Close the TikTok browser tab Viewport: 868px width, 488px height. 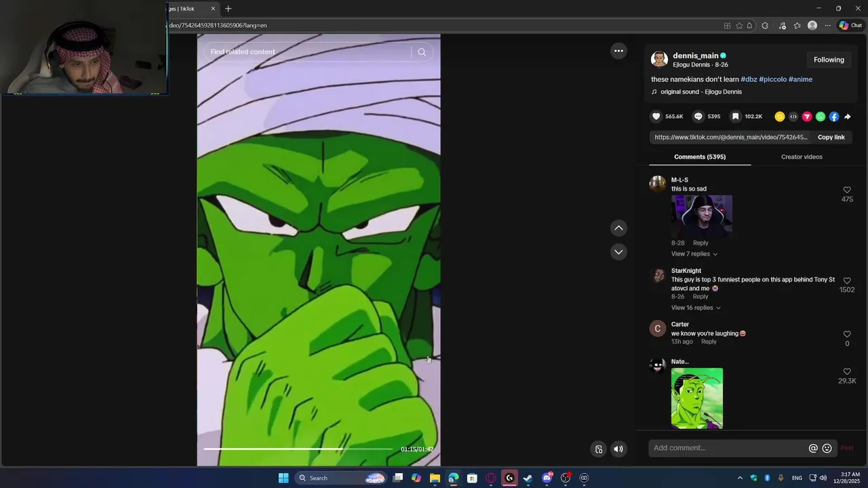click(x=213, y=9)
